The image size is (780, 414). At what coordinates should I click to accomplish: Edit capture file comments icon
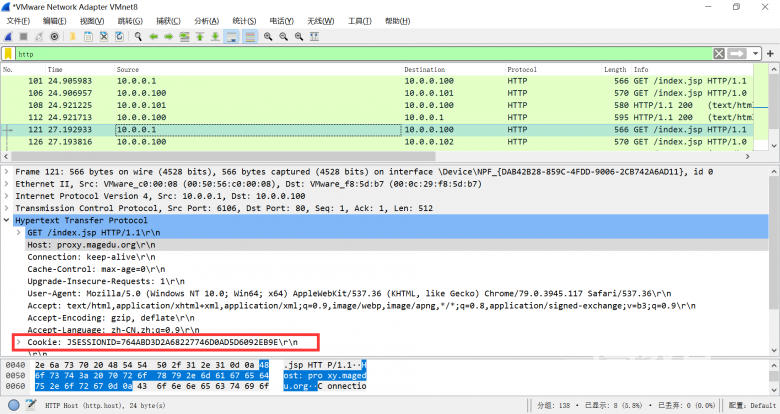pyautogui.click(x=31, y=405)
